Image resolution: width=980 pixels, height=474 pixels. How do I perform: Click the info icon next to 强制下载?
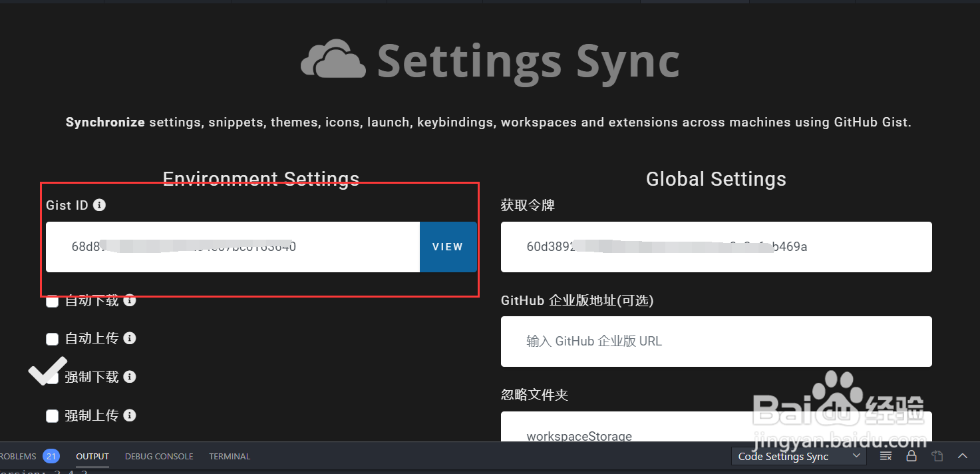pos(130,376)
